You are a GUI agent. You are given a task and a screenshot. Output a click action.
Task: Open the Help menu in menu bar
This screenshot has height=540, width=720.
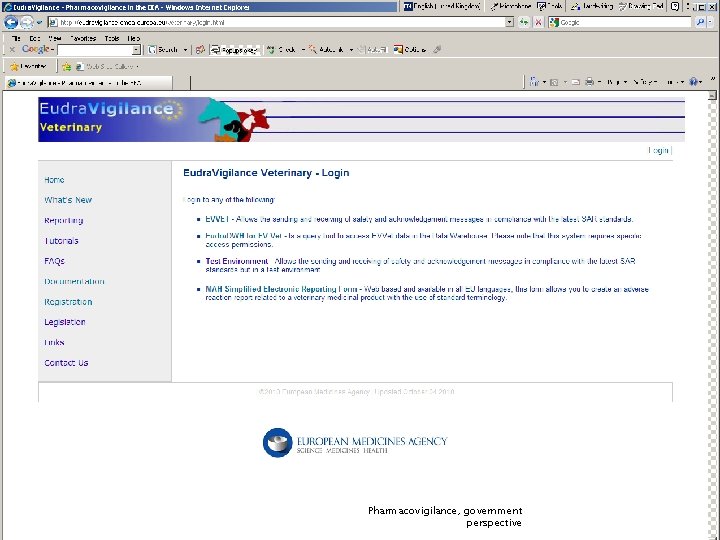[134, 38]
